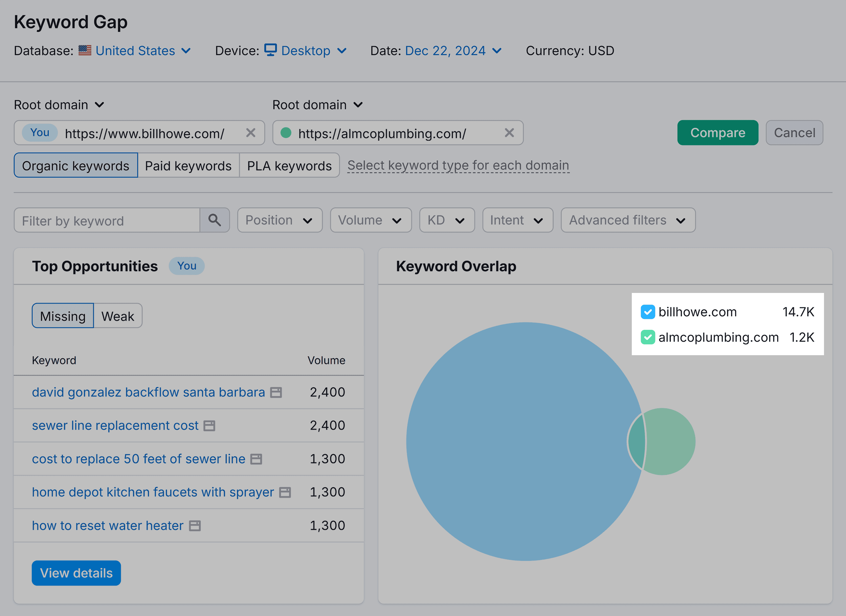Clear the billhowe.com domain with its X icon
Image resolution: width=846 pixels, height=616 pixels.
point(251,133)
